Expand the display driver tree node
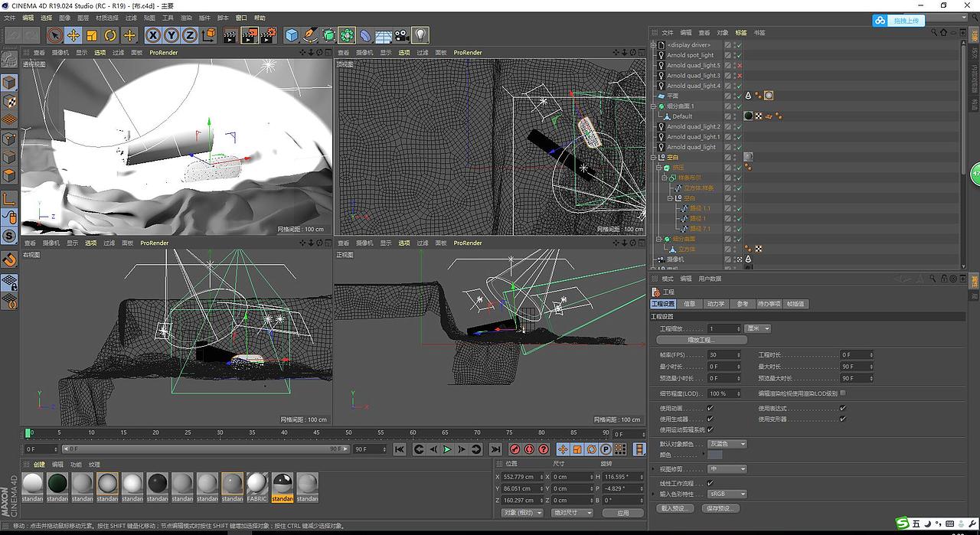 pyautogui.click(x=655, y=45)
